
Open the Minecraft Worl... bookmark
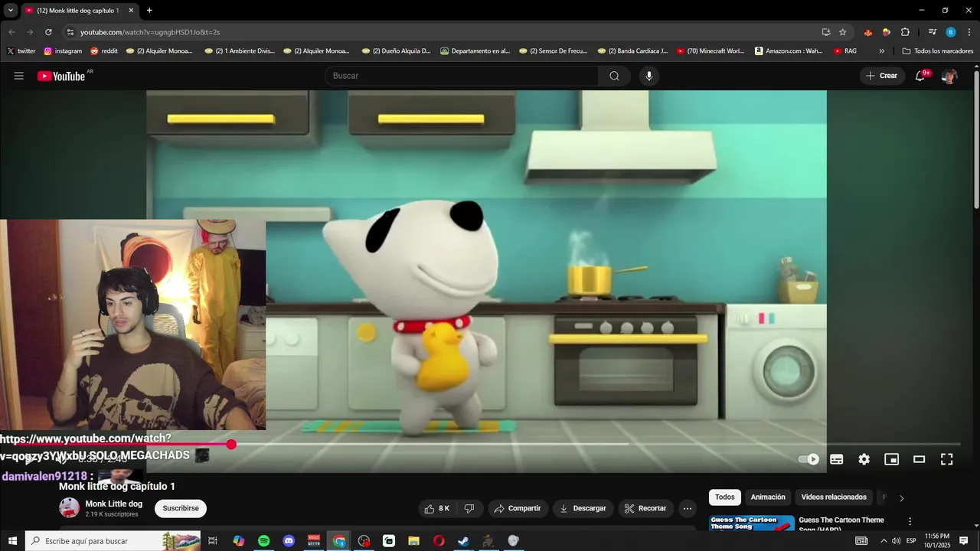710,51
